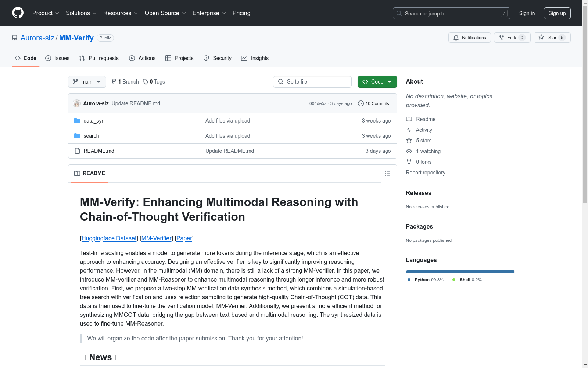Image resolution: width=588 pixels, height=368 pixels.
Task: Click the Readme book icon in About
Action: pyautogui.click(x=409, y=119)
